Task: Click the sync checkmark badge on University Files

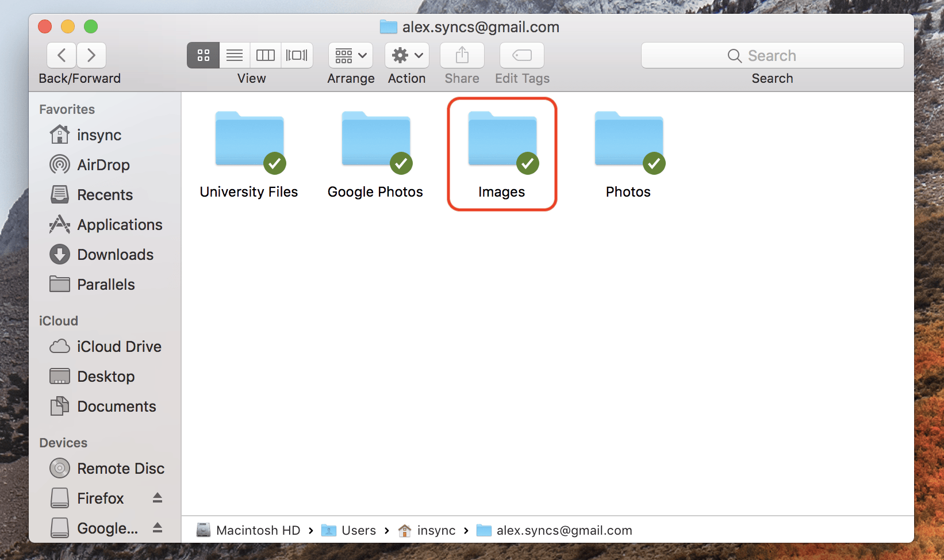Action: click(275, 163)
